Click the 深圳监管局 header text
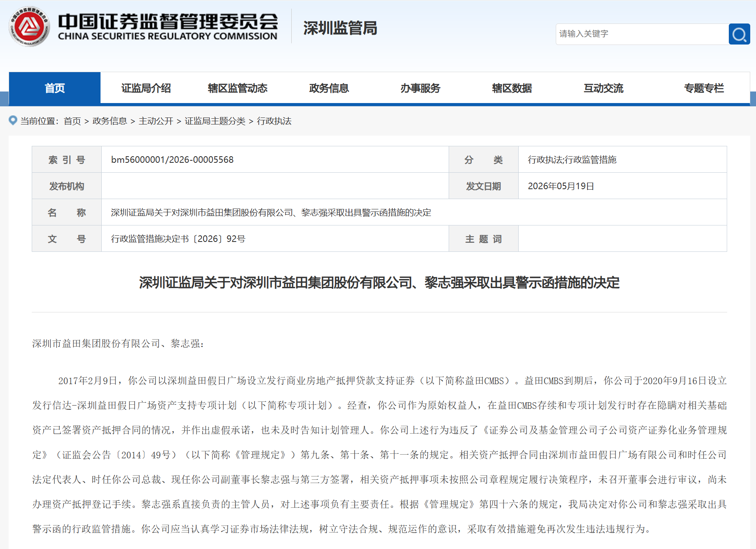756x549 pixels. coord(340,28)
